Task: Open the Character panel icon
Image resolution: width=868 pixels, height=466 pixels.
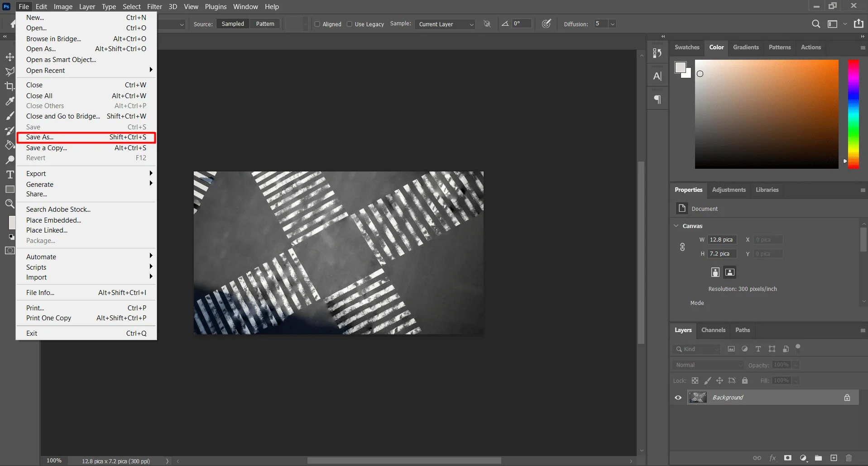Action: pos(657,76)
